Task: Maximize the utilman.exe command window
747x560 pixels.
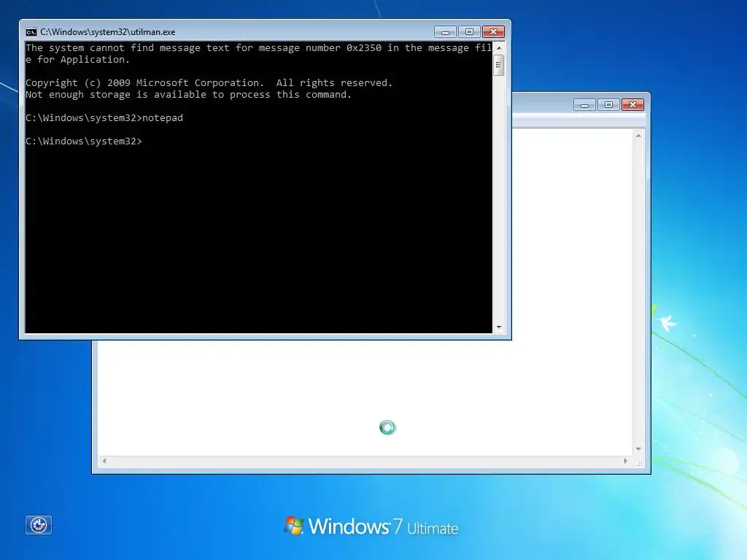Action: click(469, 32)
